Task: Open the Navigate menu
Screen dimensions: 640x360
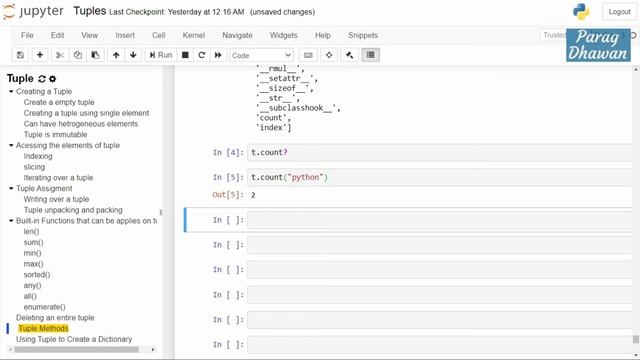Action: pos(237,35)
